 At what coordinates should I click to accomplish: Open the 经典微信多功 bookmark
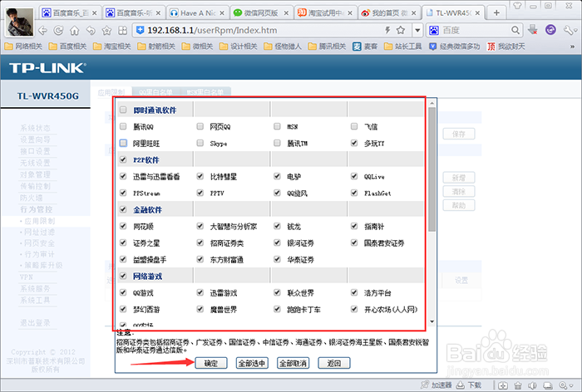(454, 47)
